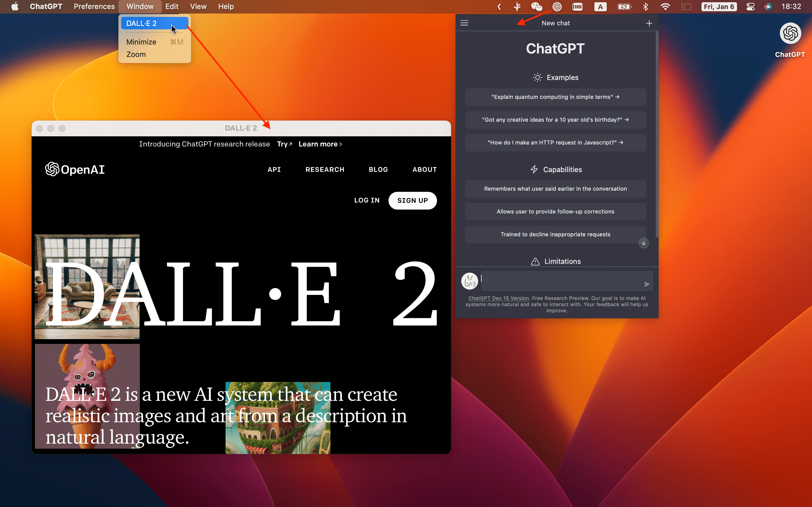Click the user avatar beside the chat input
Viewport: 812px width, 507px height.
pyautogui.click(x=469, y=281)
